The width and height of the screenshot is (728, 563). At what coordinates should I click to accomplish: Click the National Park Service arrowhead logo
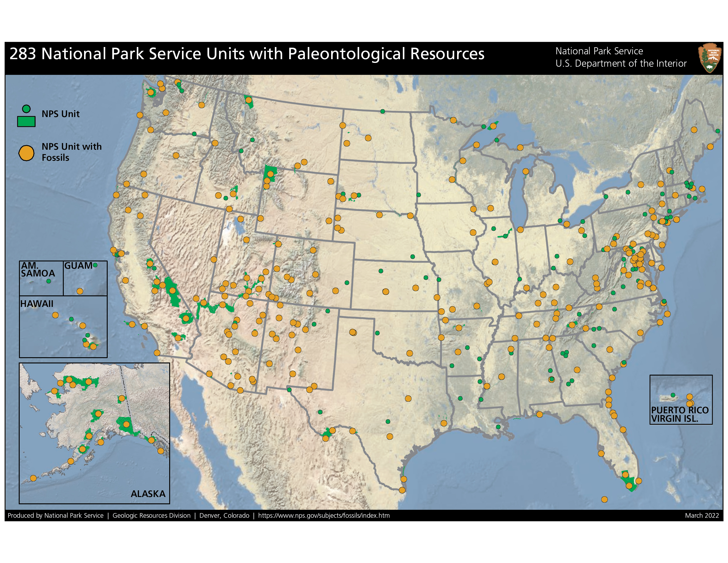click(709, 58)
